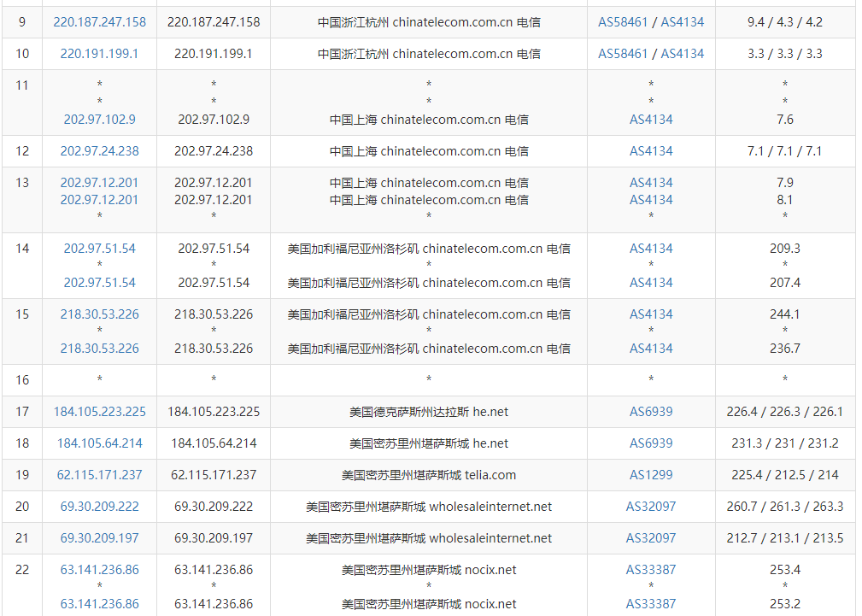862x616 pixels.
Task: Open the blue 220.191.199.1 link in hop 10
Action: click(x=99, y=54)
